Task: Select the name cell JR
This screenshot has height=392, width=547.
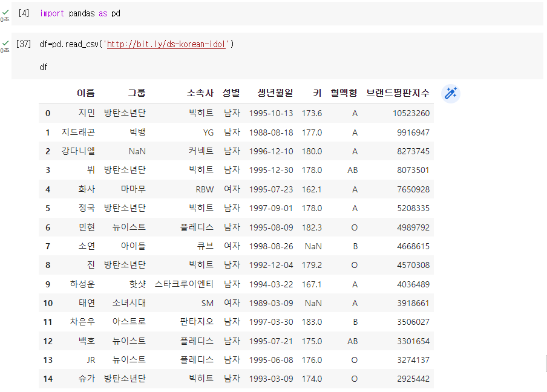Action: 91,360
